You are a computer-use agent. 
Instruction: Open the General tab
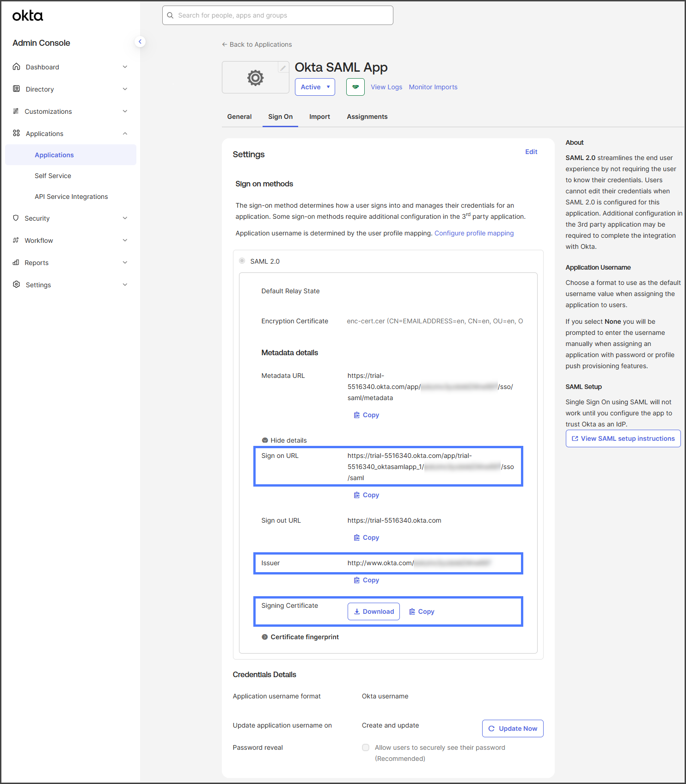(x=239, y=117)
